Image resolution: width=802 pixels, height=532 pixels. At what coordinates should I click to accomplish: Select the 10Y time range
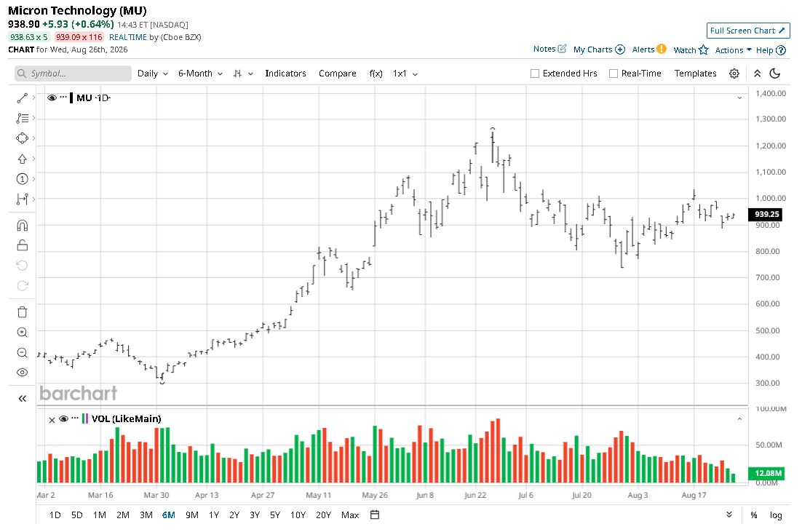(x=298, y=515)
